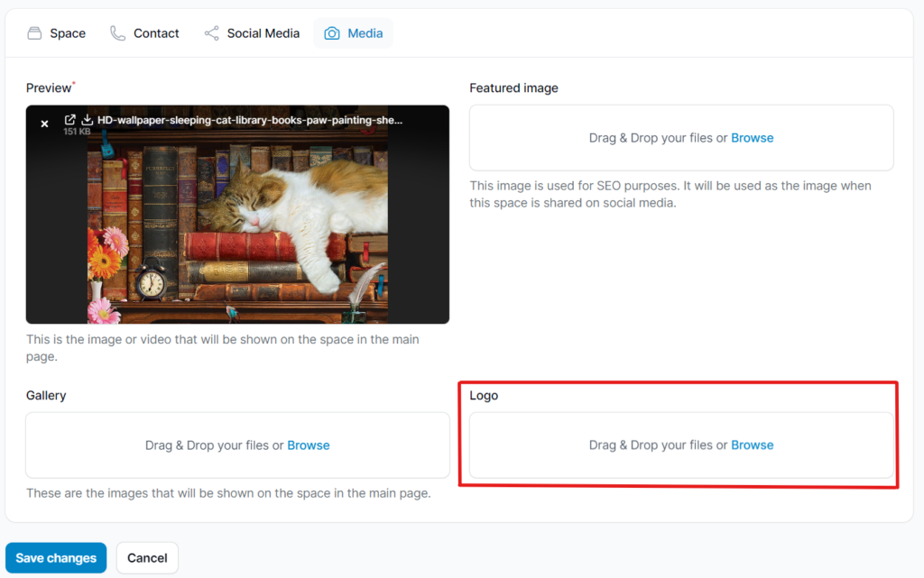The height and width of the screenshot is (578, 924).
Task: Select the Media tab
Action: (x=354, y=33)
